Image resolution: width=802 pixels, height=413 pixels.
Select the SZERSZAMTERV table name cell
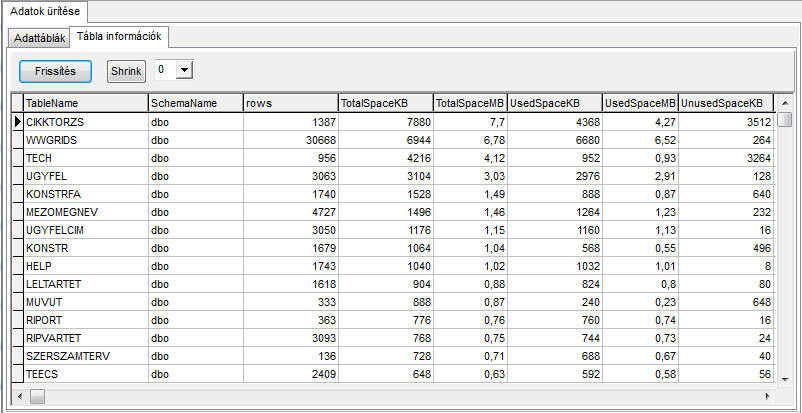click(86, 356)
